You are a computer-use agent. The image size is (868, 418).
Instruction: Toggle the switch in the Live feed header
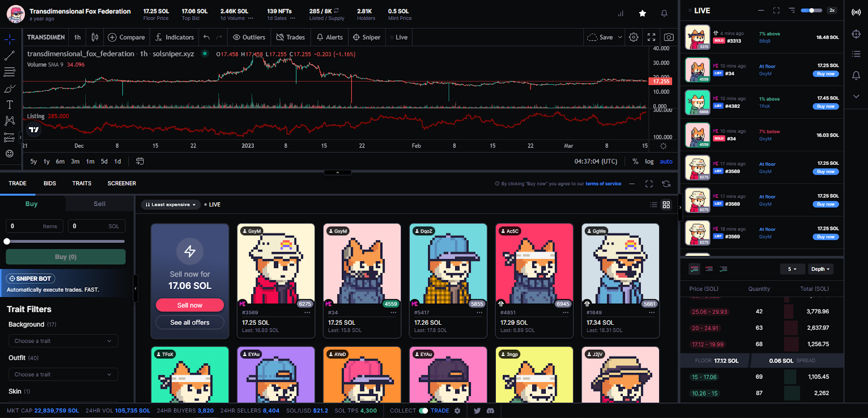tap(811, 10)
